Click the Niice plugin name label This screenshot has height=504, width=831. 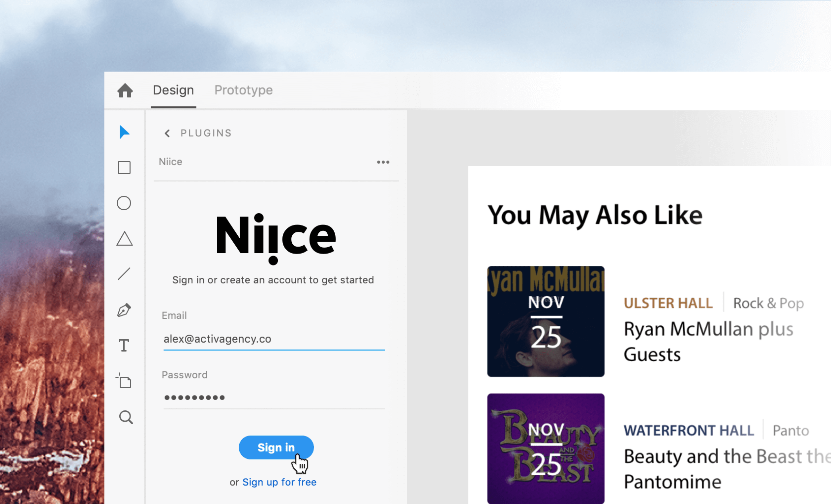click(x=171, y=162)
